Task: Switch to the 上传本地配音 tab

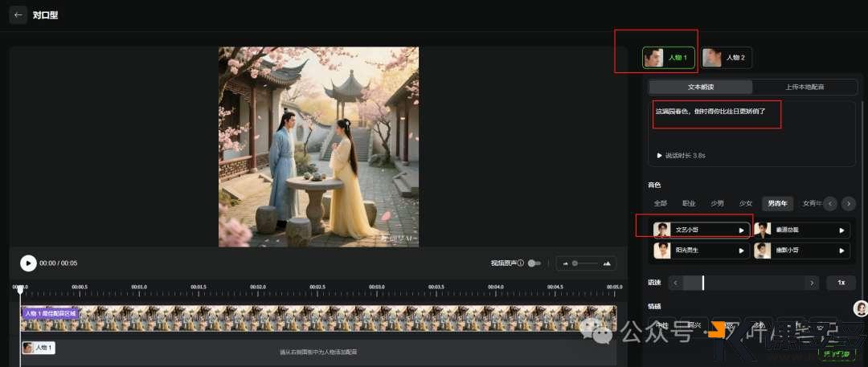Action: pyautogui.click(x=804, y=87)
